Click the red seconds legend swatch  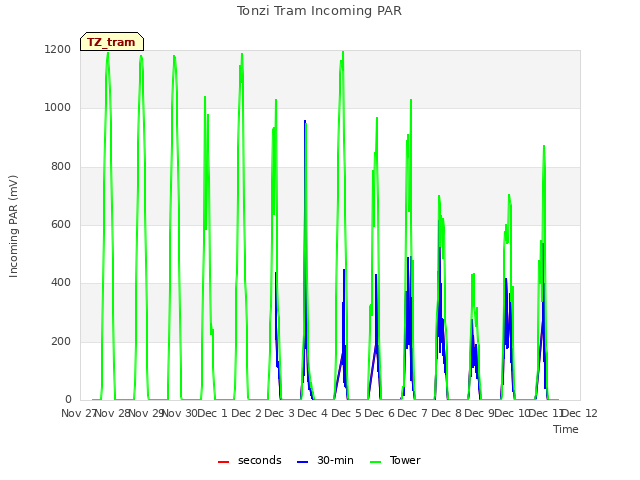[223, 462]
